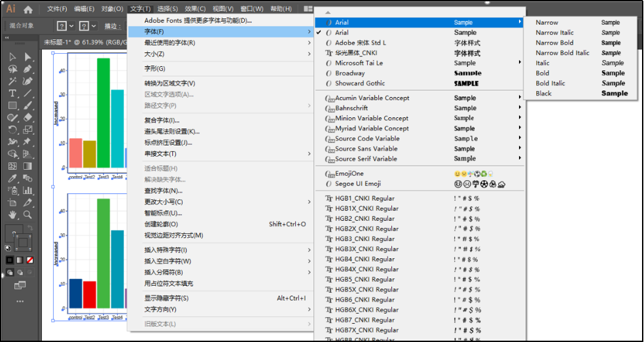
Task: Open the workspace switcher icon
Action: pos(308,9)
